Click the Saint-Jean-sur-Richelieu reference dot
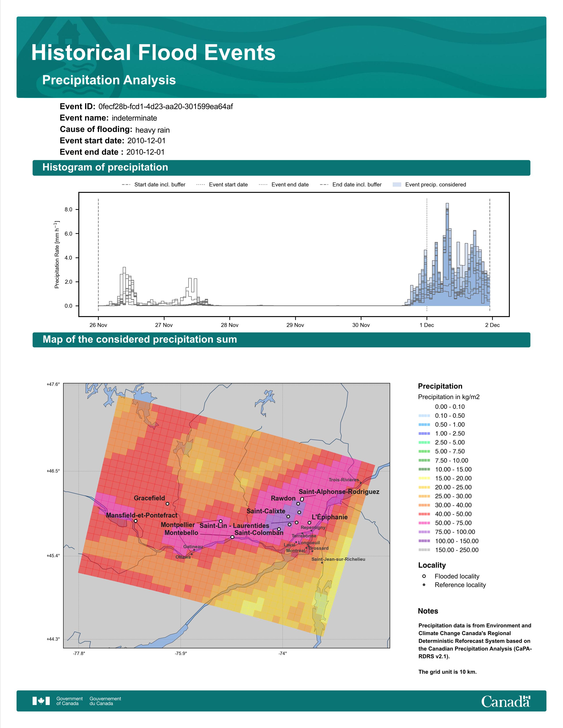 tap(322, 563)
